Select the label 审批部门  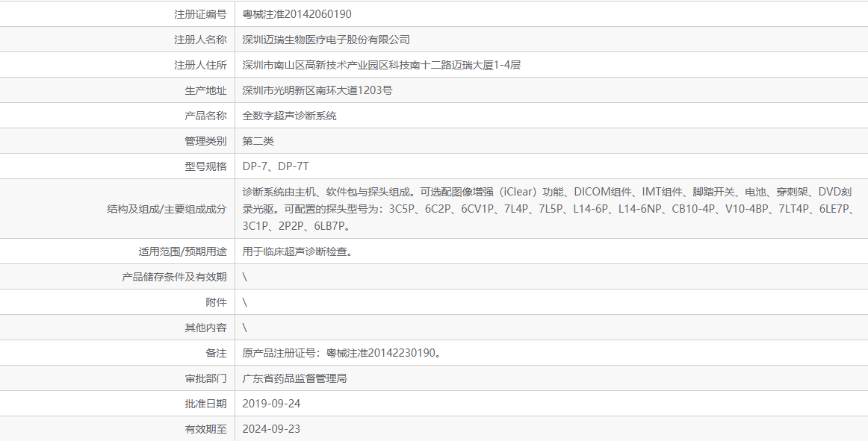[x=205, y=379]
